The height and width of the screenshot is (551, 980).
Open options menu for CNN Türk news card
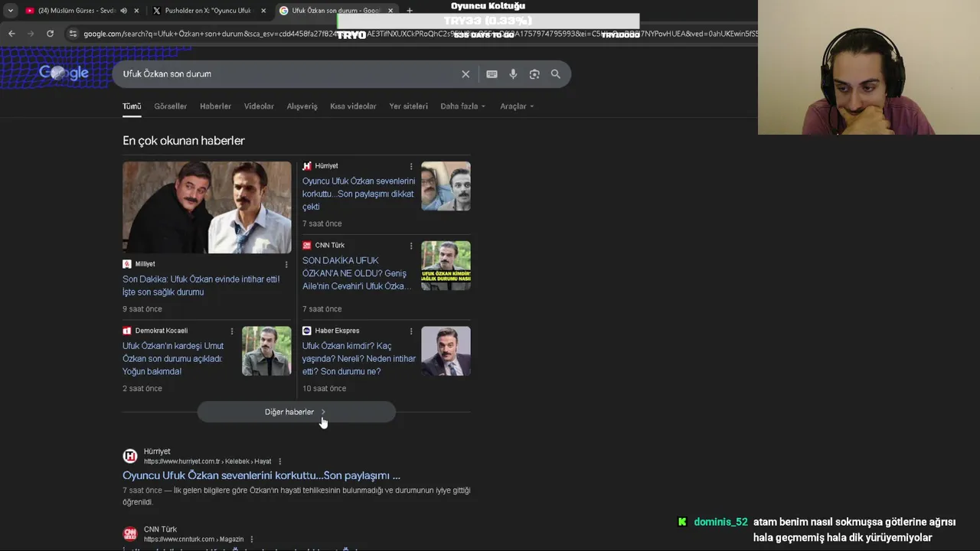[x=411, y=246]
